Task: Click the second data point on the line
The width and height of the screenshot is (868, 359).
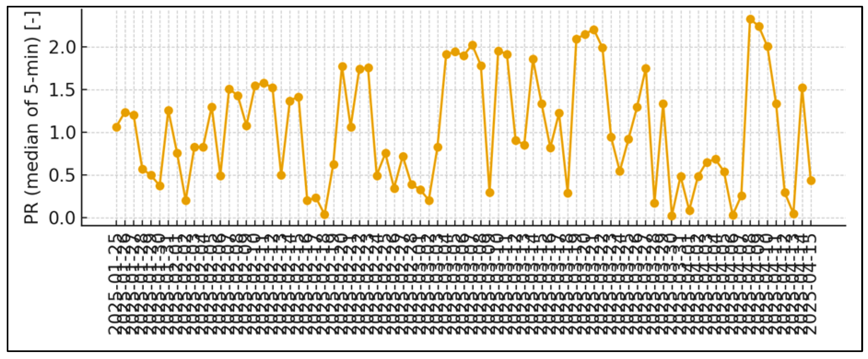Action: coord(125,112)
